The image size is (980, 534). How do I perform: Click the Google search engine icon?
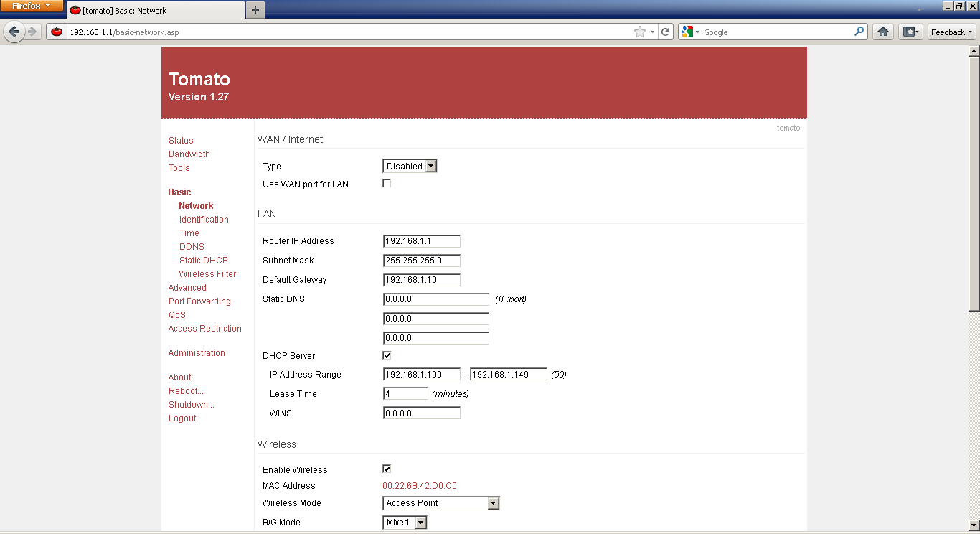687,32
